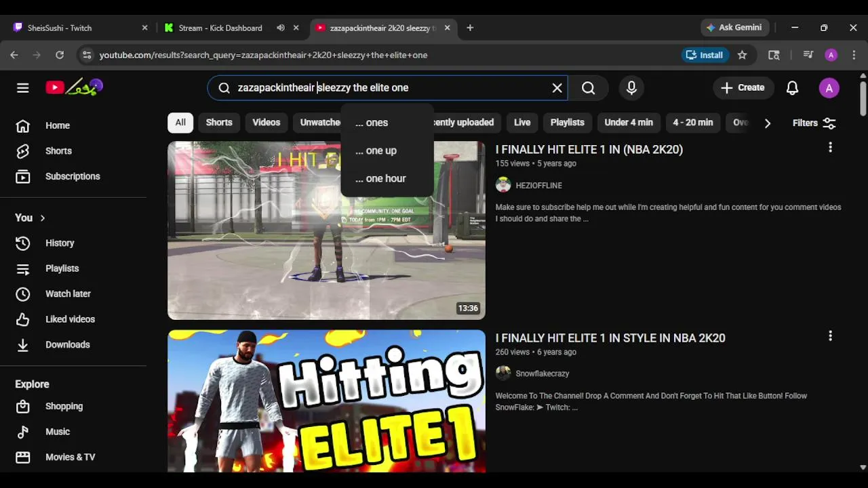Open Chrome profile avatar
The width and height of the screenshot is (868, 488).
(x=831, y=55)
